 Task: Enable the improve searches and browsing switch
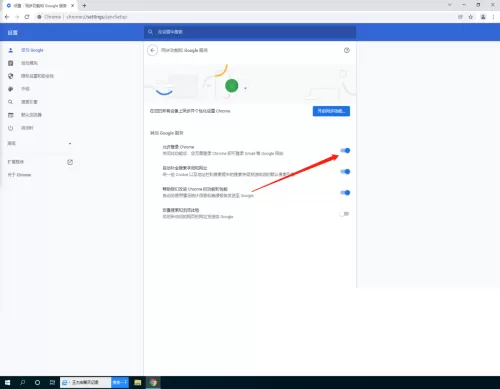pyautogui.click(x=344, y=214)
